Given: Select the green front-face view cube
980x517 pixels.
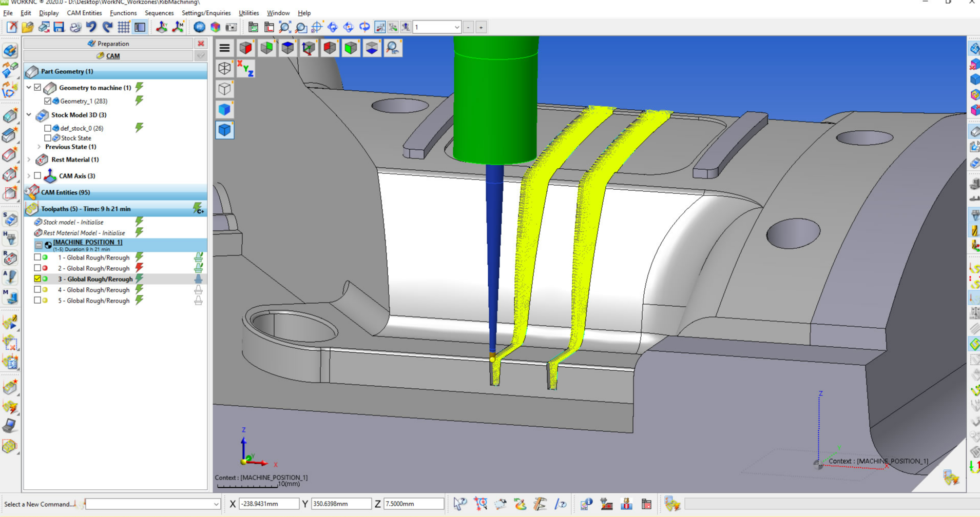Looking at the screenshot, I should [x=351, y=48].
